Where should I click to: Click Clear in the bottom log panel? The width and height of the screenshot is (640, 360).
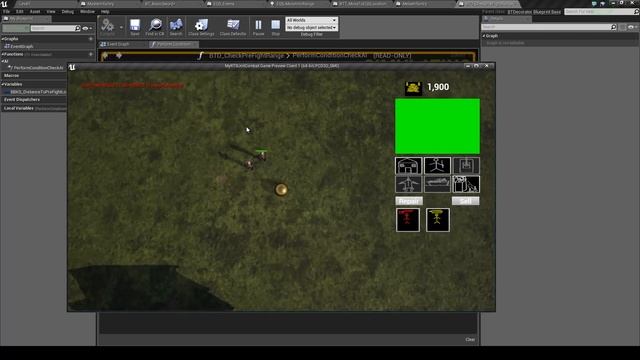(x=470, y=340)
